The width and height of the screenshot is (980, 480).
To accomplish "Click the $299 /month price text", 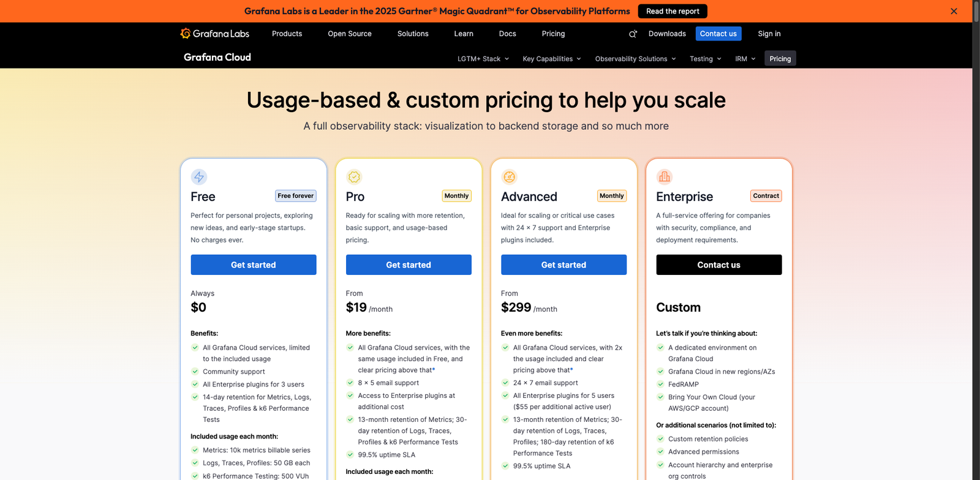I will click(x=529, y=307).
